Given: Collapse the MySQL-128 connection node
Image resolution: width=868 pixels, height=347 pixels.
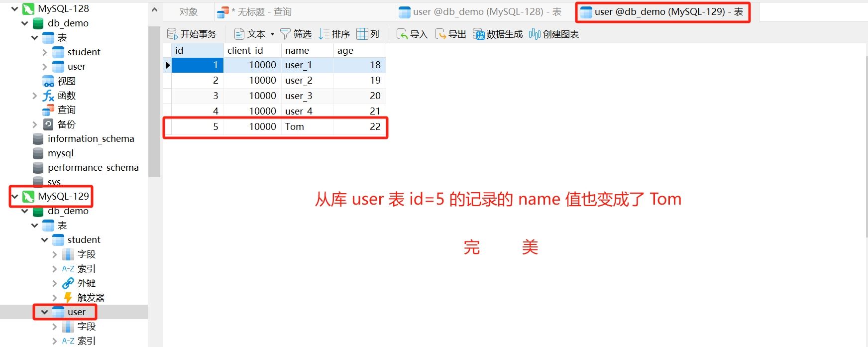Looking at the screenshot, I should [x=14, y=8].
